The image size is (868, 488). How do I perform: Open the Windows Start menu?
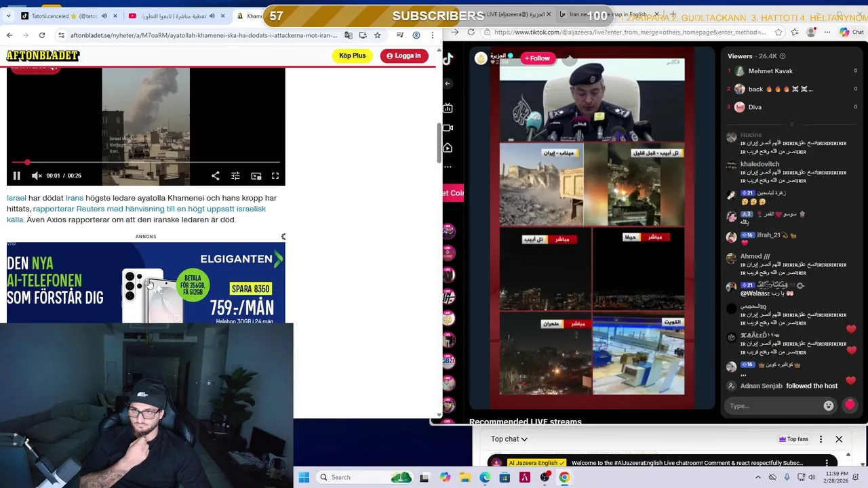click(304, 477)
